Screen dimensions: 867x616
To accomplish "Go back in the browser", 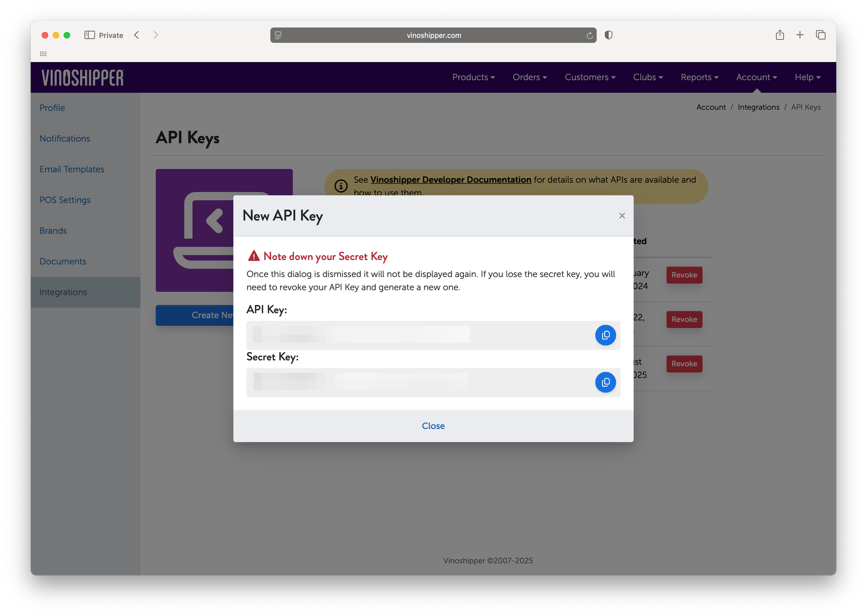I will pyautogui.click(x=137, y=35).
